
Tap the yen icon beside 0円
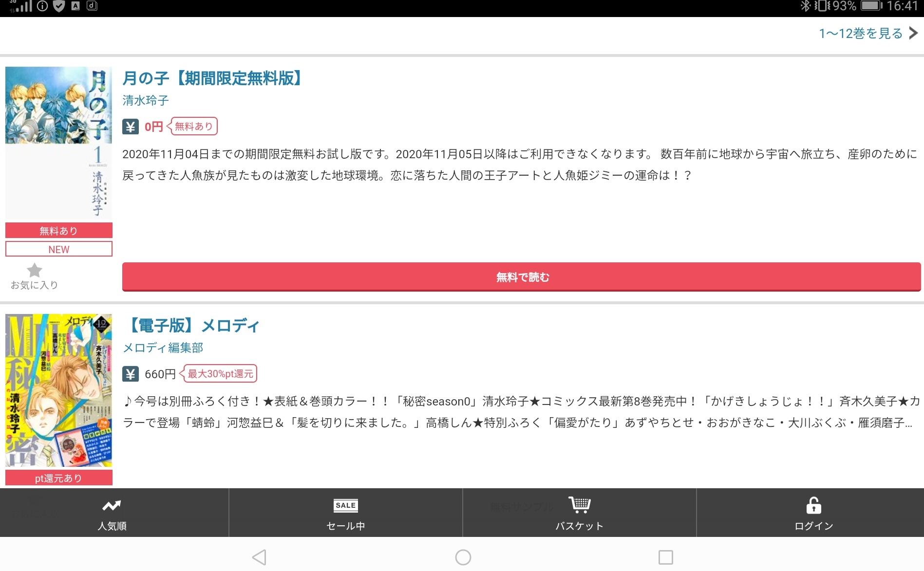(x=130, y=127)
